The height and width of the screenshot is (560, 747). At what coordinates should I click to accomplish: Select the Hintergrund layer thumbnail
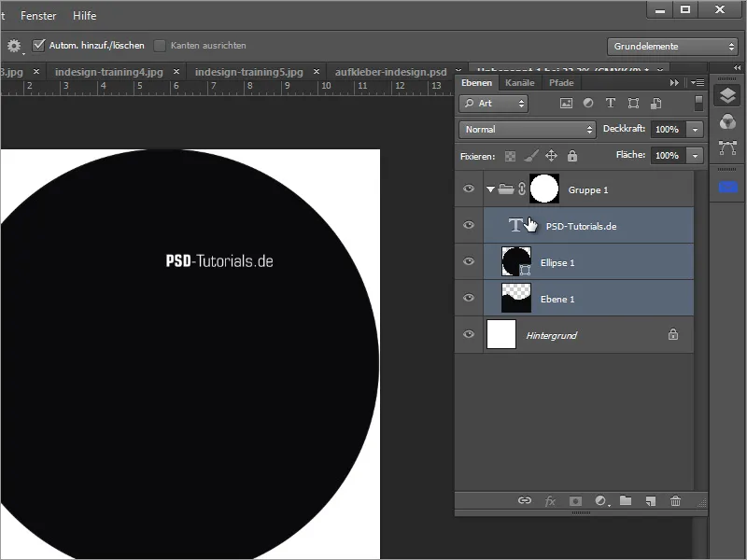coord(501,334)
